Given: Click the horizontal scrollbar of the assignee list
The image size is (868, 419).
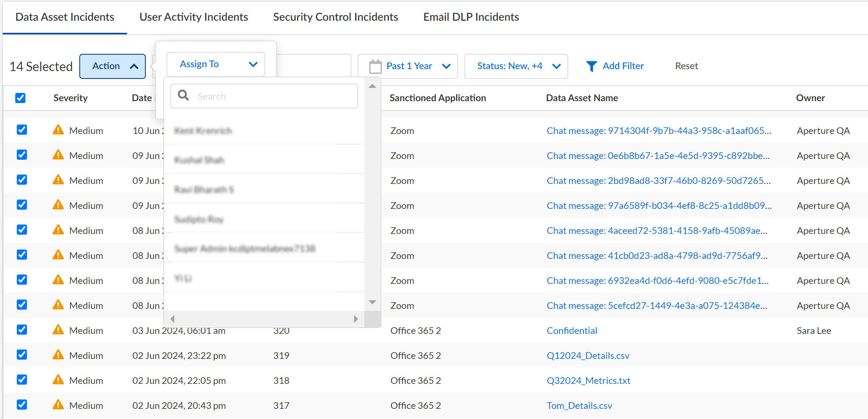Looking at the screenshot, I should point(264,319).
